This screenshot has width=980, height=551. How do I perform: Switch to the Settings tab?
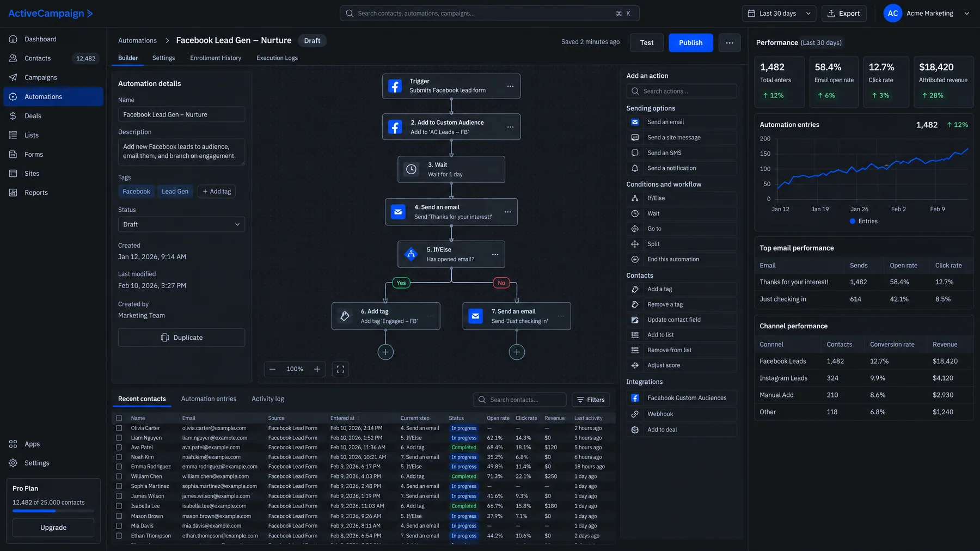(x=163, y=58)
